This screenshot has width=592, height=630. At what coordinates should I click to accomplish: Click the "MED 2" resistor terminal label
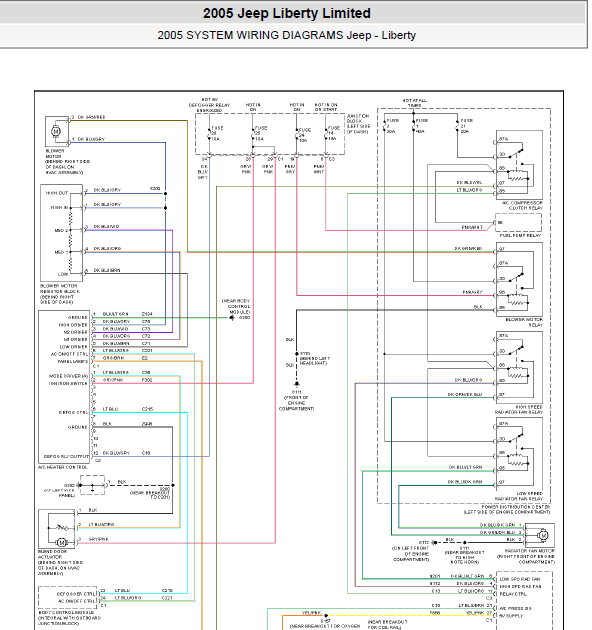[61, 230]
